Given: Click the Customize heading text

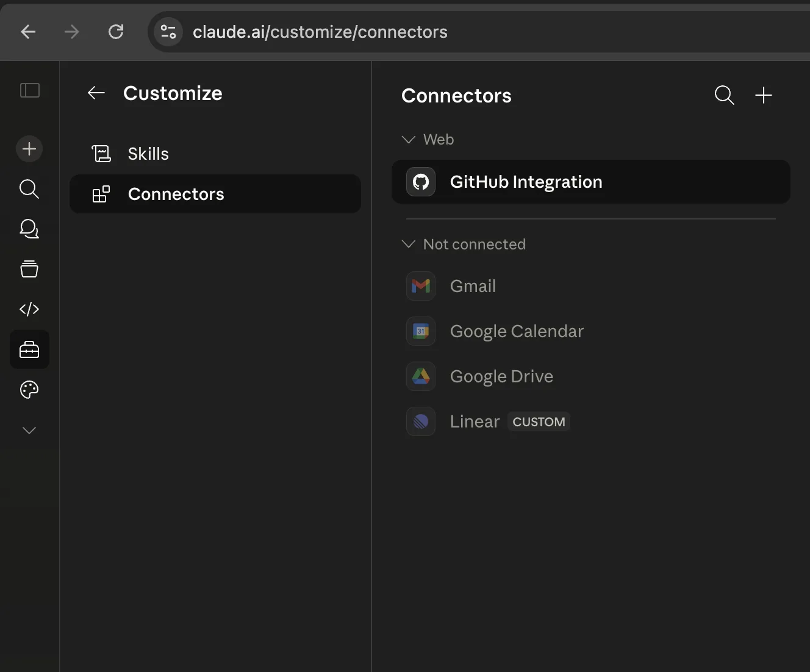Looking at the screenshot, I should point(173,93).
